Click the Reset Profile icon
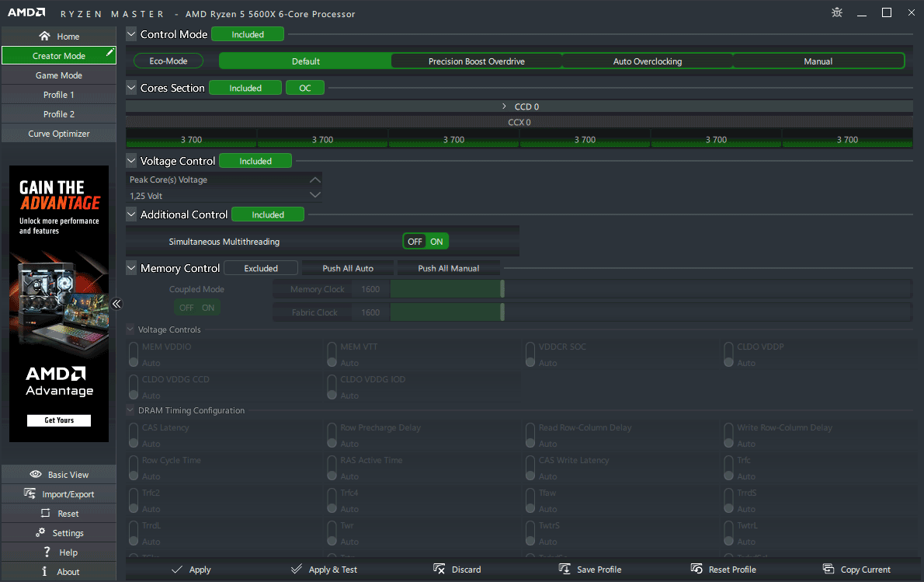This screenshot has width=924, height=582. point(696,570)
